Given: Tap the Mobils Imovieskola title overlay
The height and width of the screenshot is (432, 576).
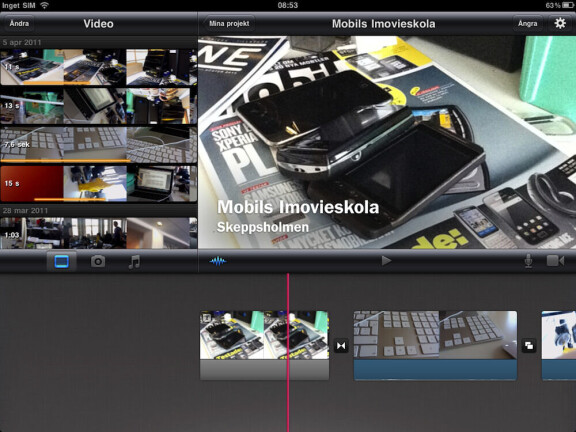Looking at the screenshot, I should tap(298, 207).
